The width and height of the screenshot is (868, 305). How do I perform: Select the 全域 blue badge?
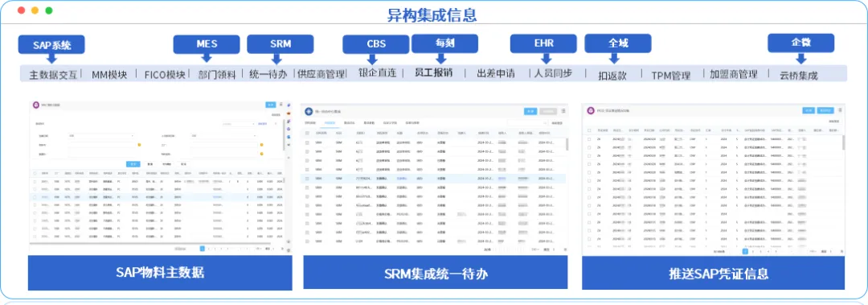pyautogui.click(x=618, y=43)
